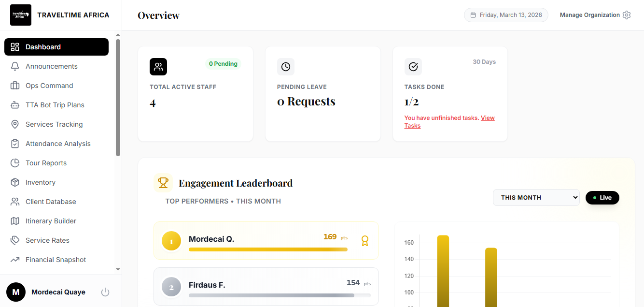Open the THIS MONTH period dropdown
This screenshot has width=644, height=307.
coord(536,198)
